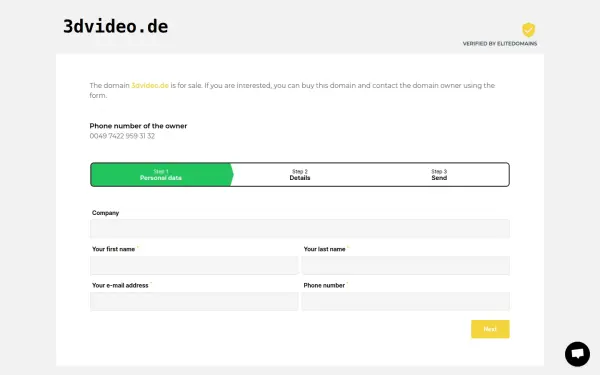
Task: Click the Your first name label
Action: point(113,249)
